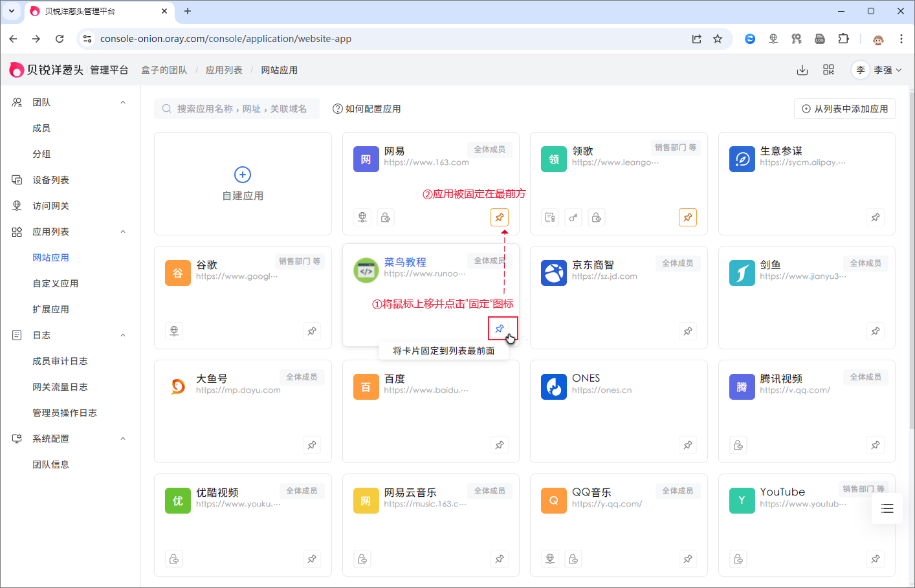This screenshot has width=915, height=588.
Task: Open the 如何配置应用 help link
Action: tap(366, 109)
